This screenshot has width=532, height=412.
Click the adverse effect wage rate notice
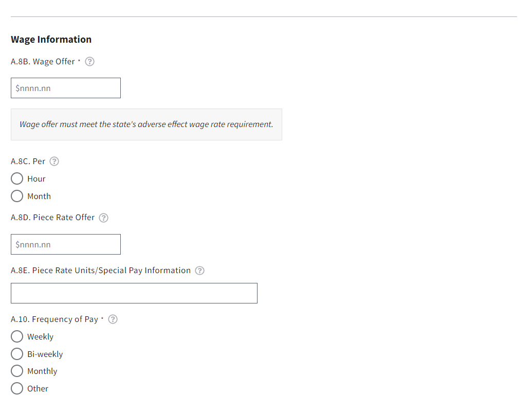146,124
